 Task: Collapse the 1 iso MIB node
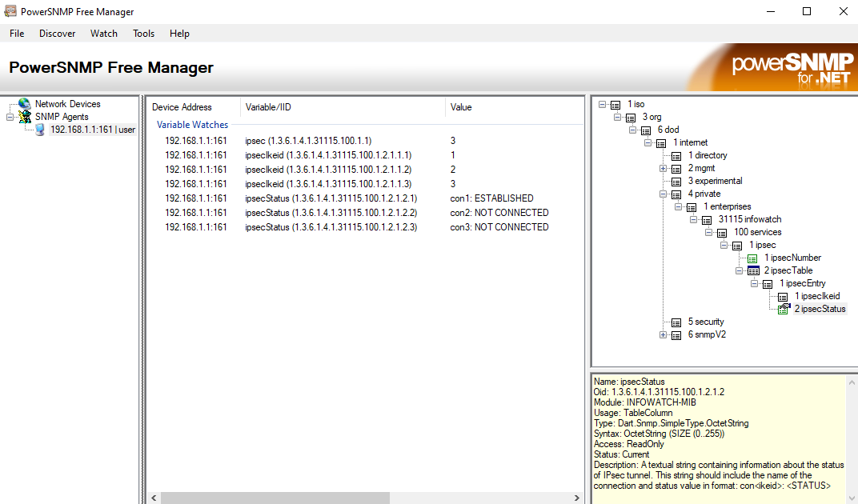tap(602, 104)
